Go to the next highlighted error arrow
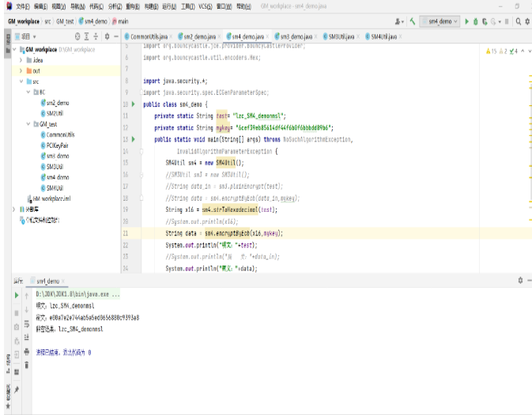This screenshot has height=415, width=532. (530, 51)
